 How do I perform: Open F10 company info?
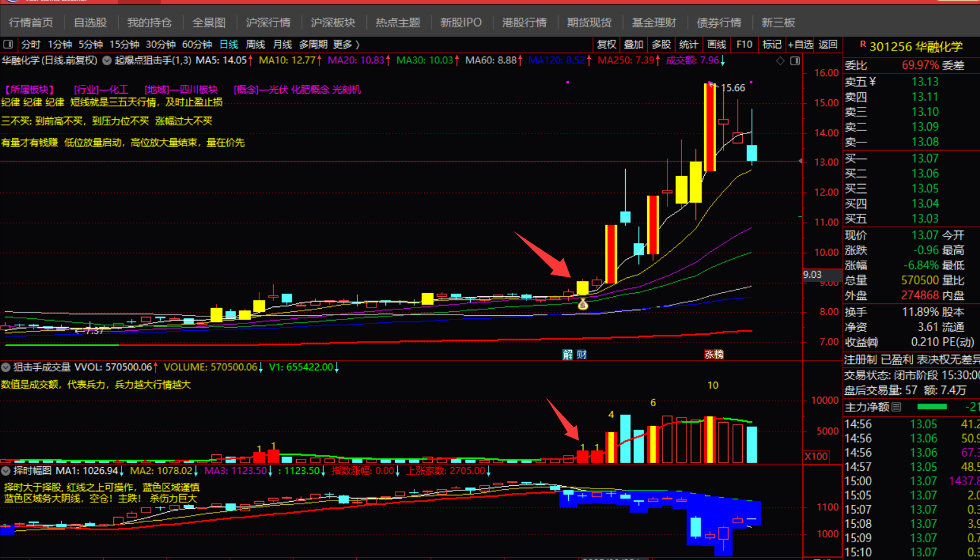(744, 44)
